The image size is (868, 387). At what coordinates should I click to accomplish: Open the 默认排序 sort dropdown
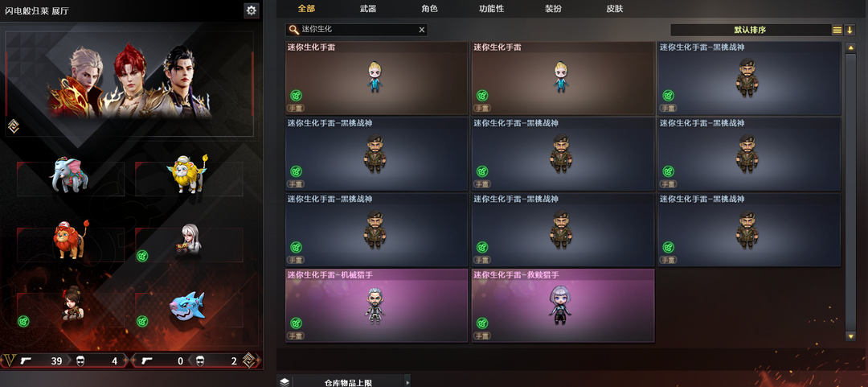750,30
